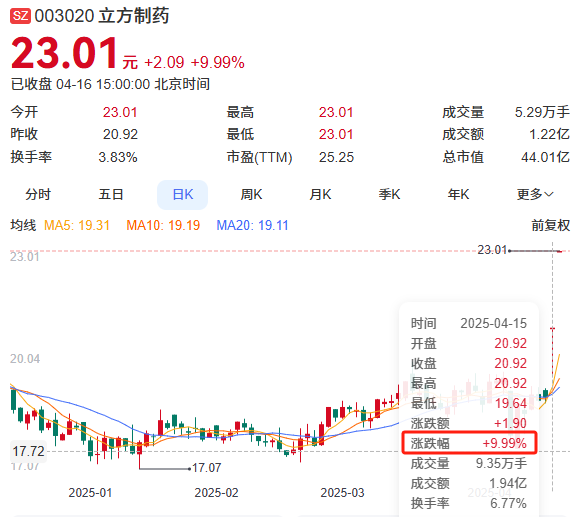The height and width of the screenshot is (517, 575).
Task: Select the 日K chart tab
Action: (183, 195)
